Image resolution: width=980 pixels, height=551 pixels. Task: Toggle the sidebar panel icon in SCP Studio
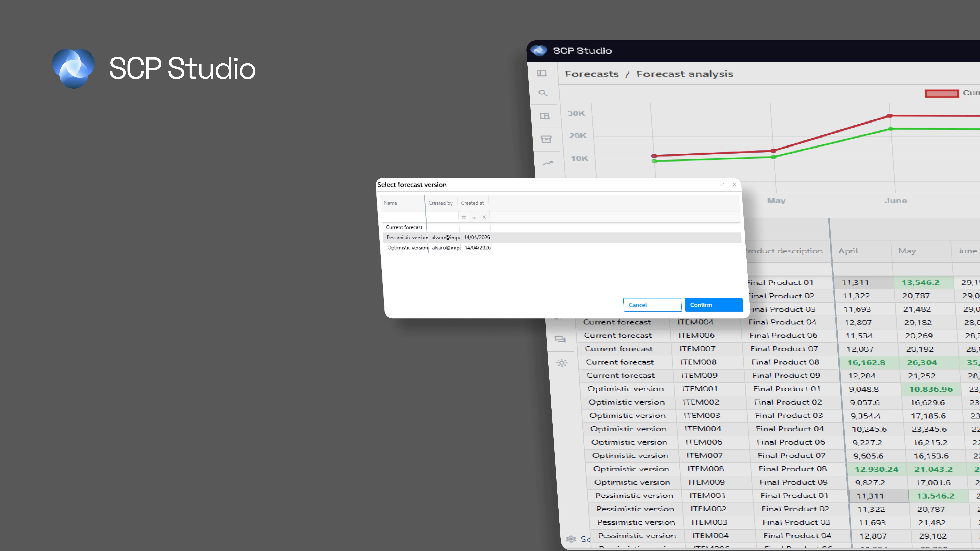tap(542, 73)
